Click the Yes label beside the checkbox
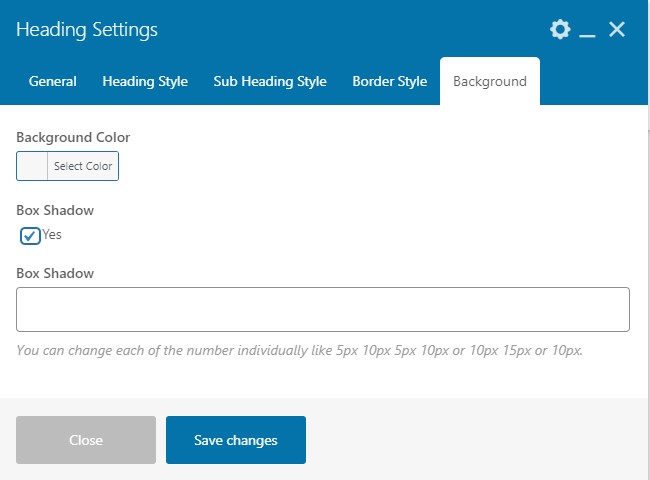This screenshot has width=650, height=480. coord(52,235)
